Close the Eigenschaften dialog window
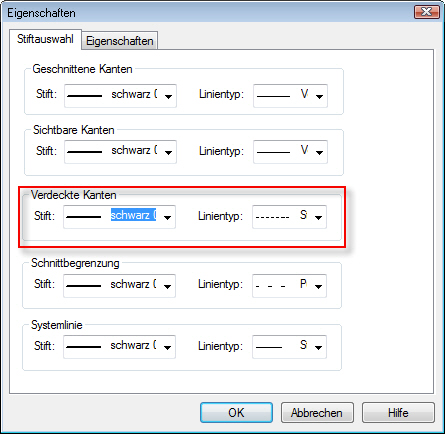This screenshot has height=434, width=445. coord(426,12)
